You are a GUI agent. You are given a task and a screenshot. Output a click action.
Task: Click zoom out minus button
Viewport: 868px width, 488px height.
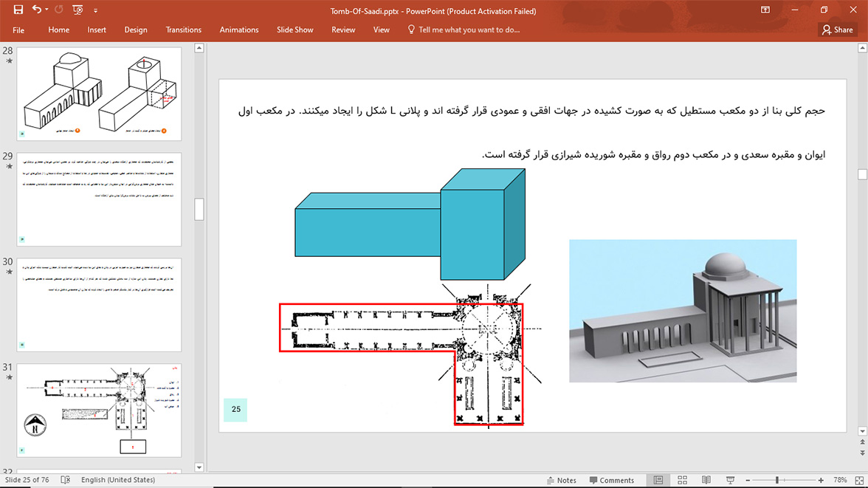click(748, 480)
